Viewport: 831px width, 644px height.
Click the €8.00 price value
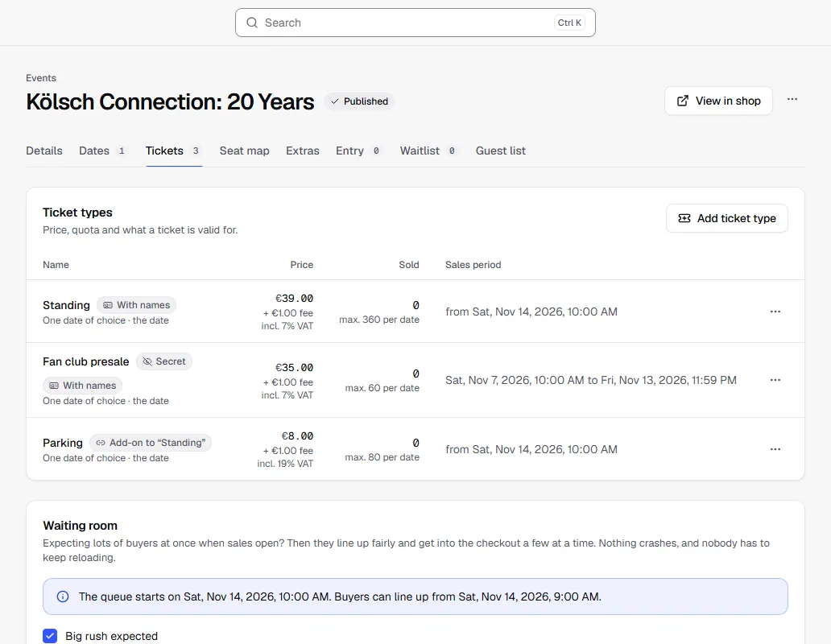point(297,436)
